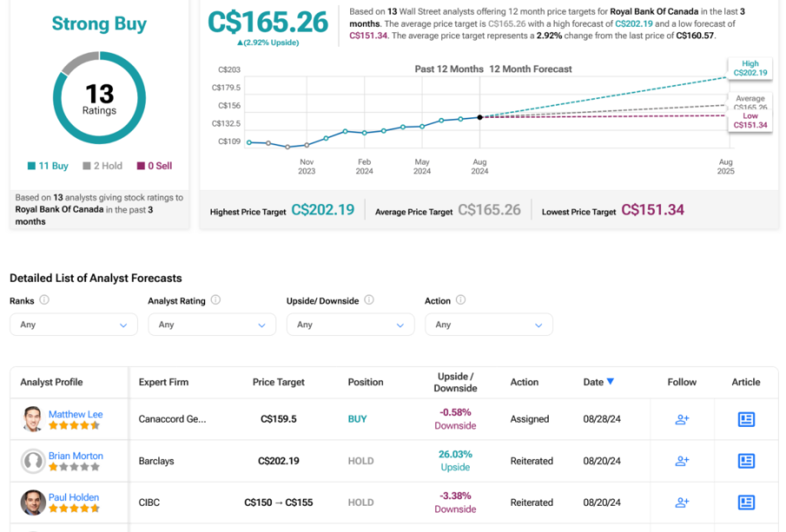Viewport: 786px width, 532px height.
Task: Open Matthew Lee's profile photo
Action: [33, 419]
